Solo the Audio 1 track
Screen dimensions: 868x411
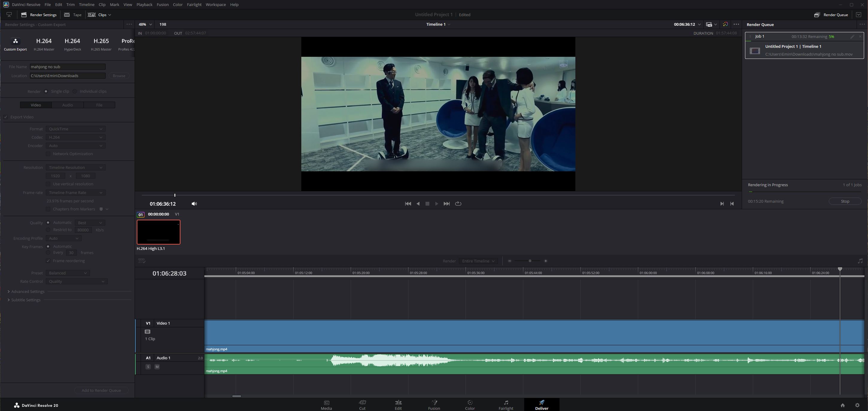click(x=148, y=366)
